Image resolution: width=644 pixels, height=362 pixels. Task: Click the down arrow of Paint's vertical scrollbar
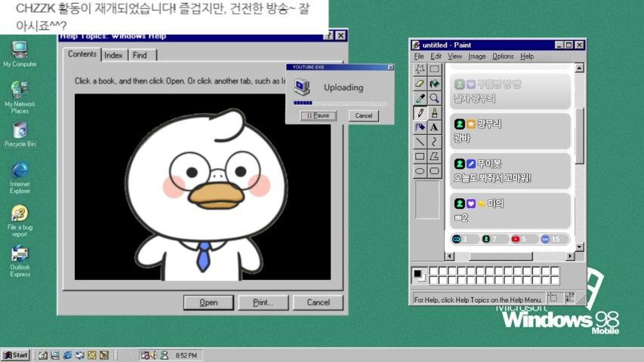(579, 247)
